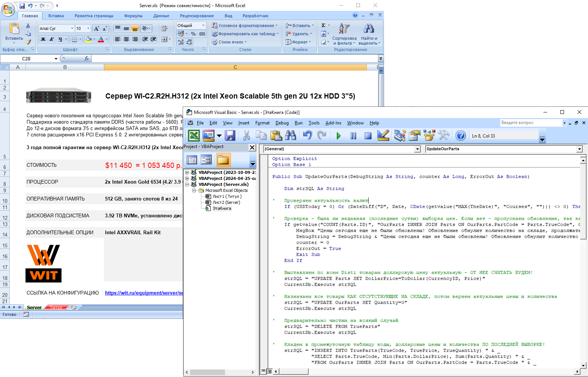Screen dimensions: 588x377
Task: Increase font size in Excel ribbon
Action: 97,28
